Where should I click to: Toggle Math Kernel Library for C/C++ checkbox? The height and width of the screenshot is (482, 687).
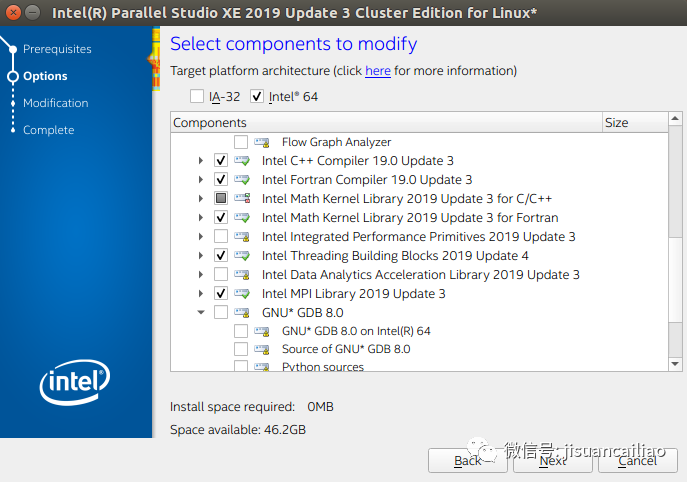[x=221, y=198]
